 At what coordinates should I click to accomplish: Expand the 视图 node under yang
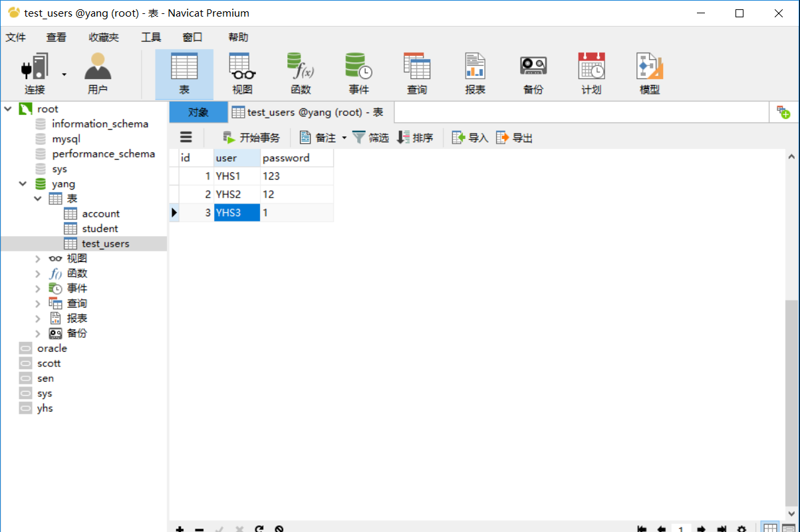38,258
